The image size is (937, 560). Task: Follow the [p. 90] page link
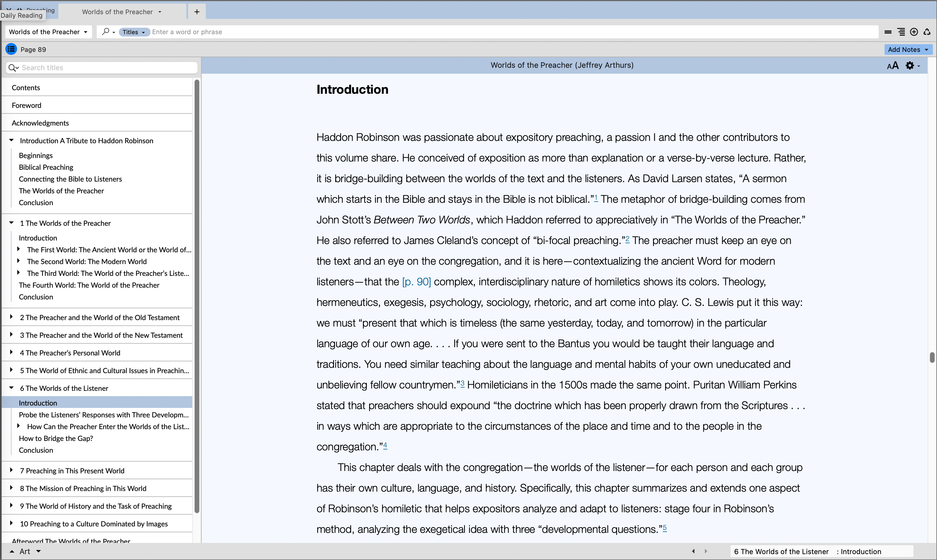(x=416, y=282)
